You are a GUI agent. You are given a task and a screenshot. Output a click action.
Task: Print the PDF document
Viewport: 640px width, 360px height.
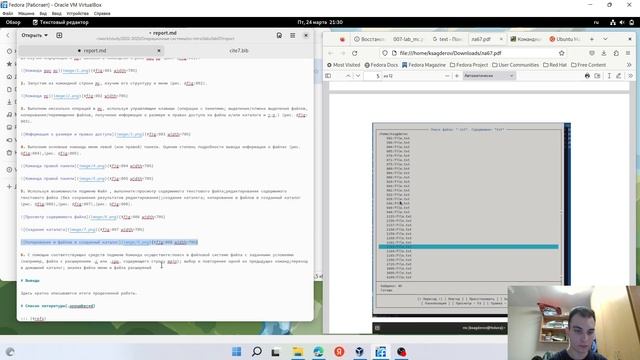(x=587, y=76)
